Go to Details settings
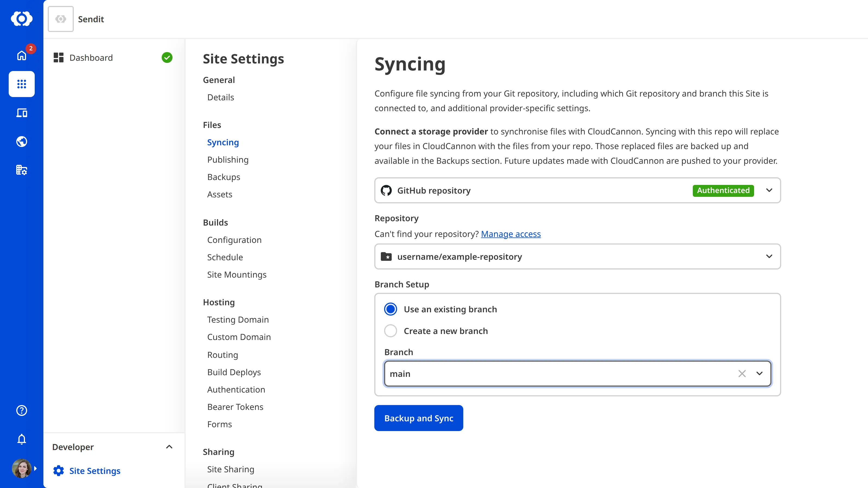The image size is (868, 488). tap(221, 97)
